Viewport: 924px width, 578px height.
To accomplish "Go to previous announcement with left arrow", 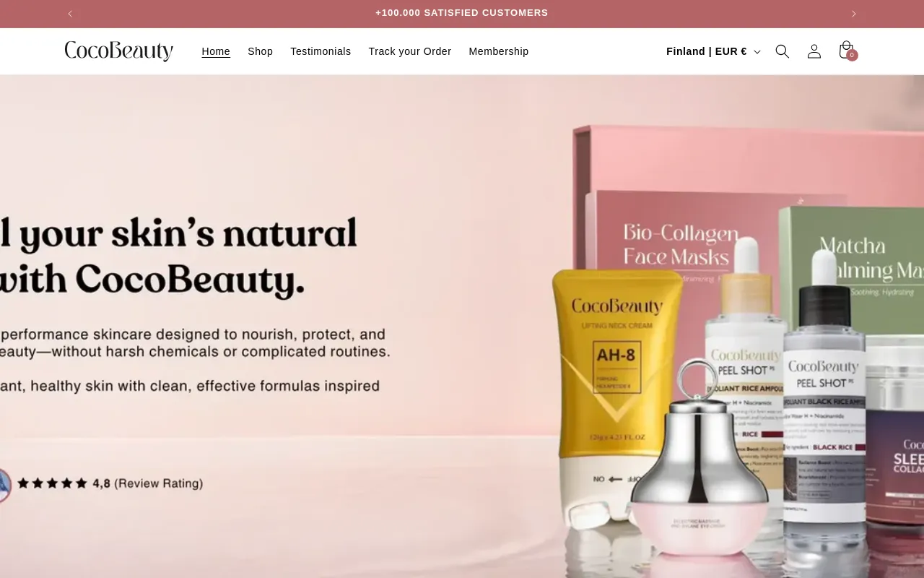I will (x=70, y=14).
